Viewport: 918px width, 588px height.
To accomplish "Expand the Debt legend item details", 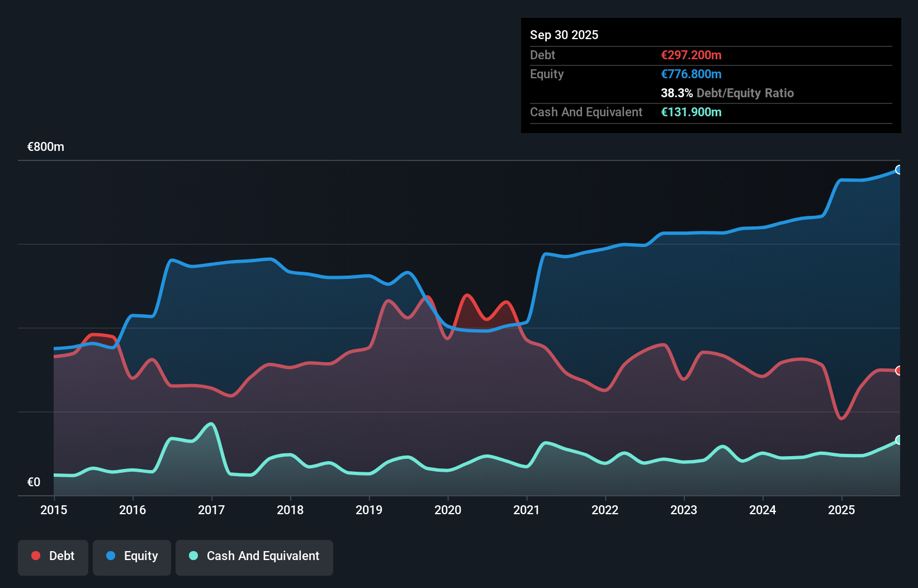I will click(53, 556).
